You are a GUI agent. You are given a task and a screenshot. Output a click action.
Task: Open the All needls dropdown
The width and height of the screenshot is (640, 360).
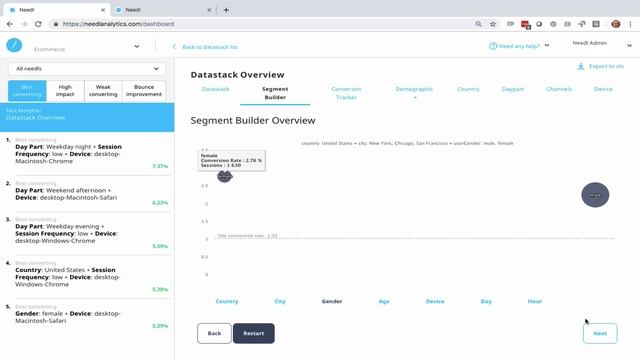point(87,69)
